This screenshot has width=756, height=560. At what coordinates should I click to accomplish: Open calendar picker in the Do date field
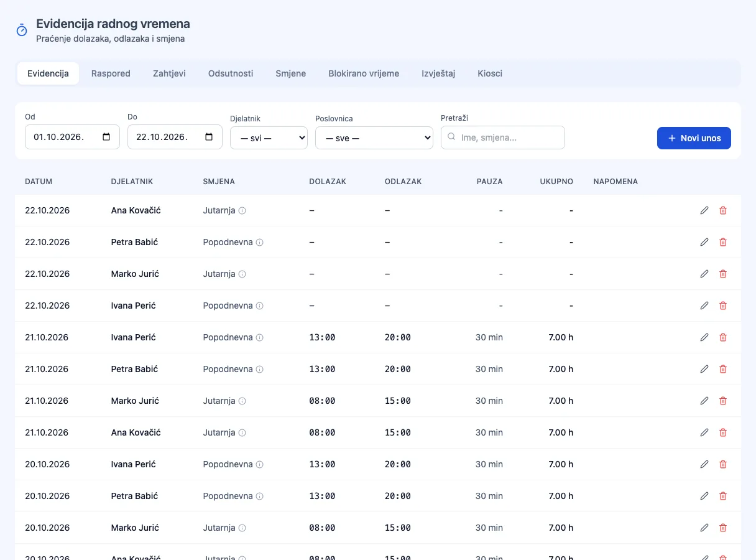(209, 137)
